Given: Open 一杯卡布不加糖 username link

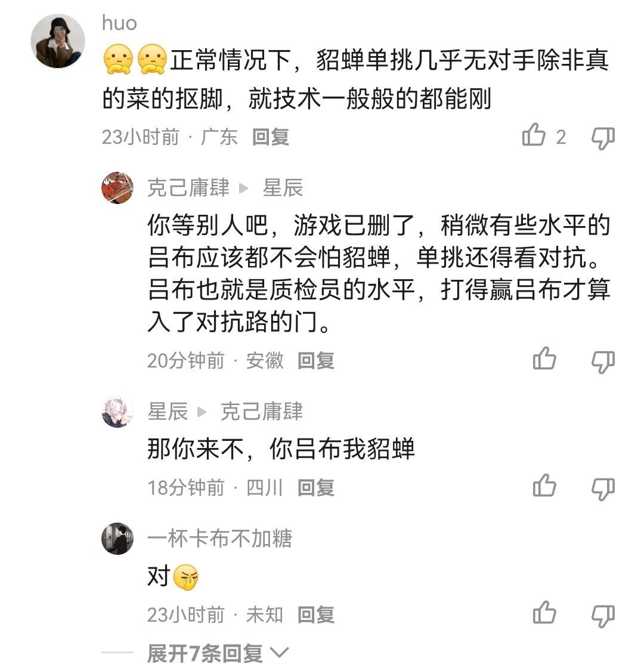Looking at the screenshot, I should point(219,539).
